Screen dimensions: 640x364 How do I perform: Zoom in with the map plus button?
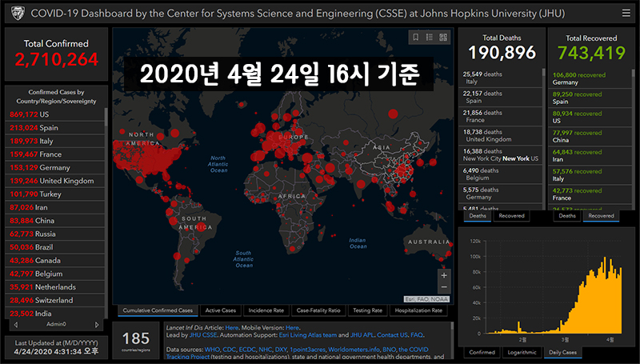click(x=444, y=275)
